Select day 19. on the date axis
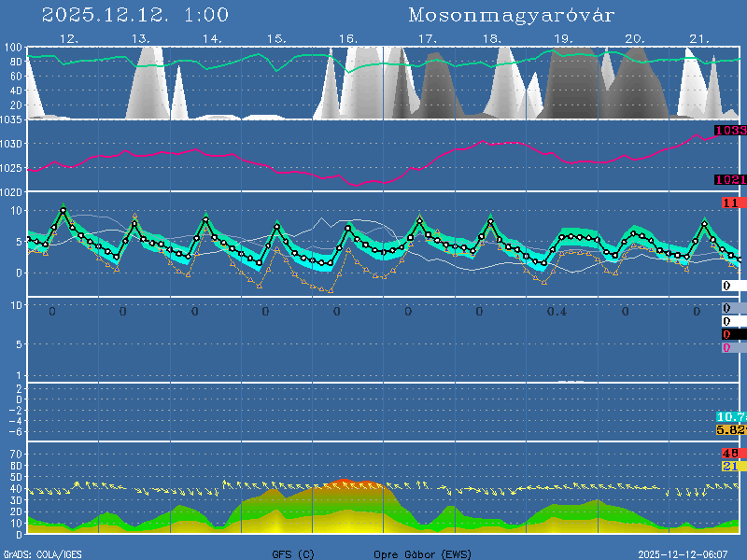Viewport: 747px width, 560px height. (563, 39)
